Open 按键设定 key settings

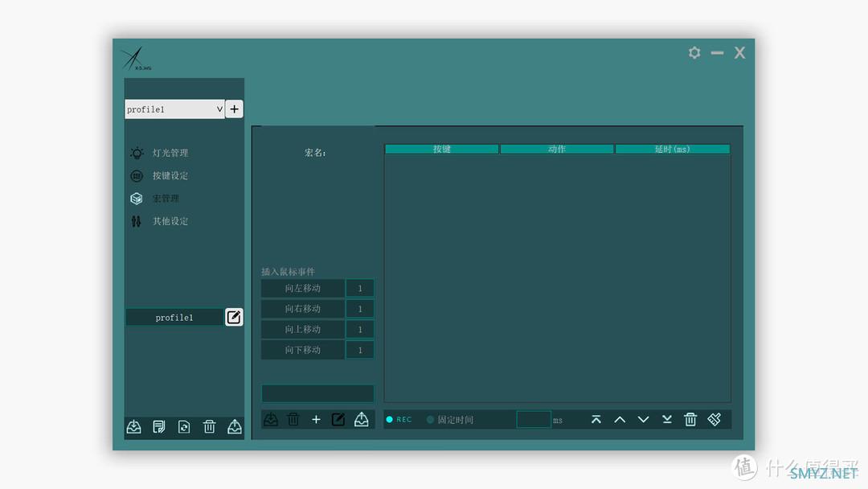[170, 175]
